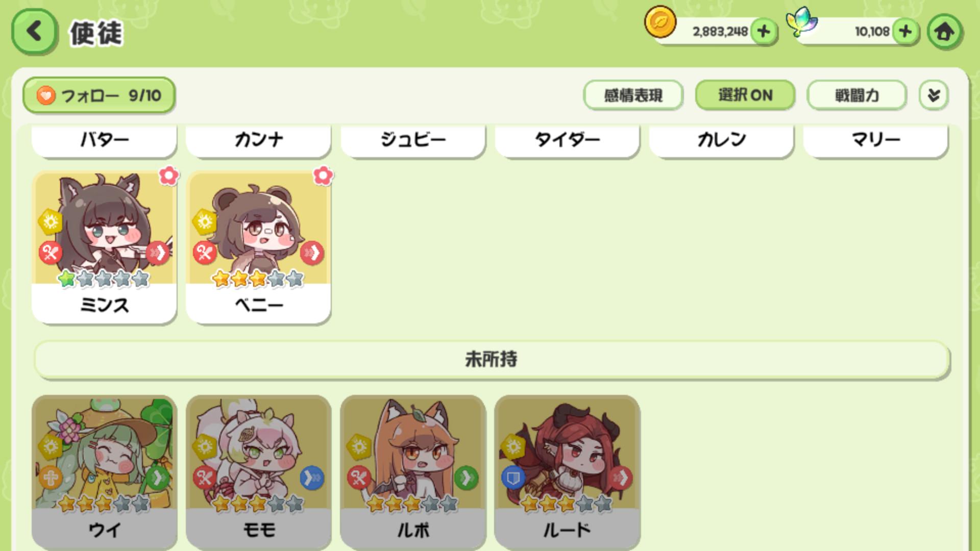The width and height of the screenshot is (980, 551).
Task: Toggle the フォロー 9/10 follow filter
Action: [99, 95]
